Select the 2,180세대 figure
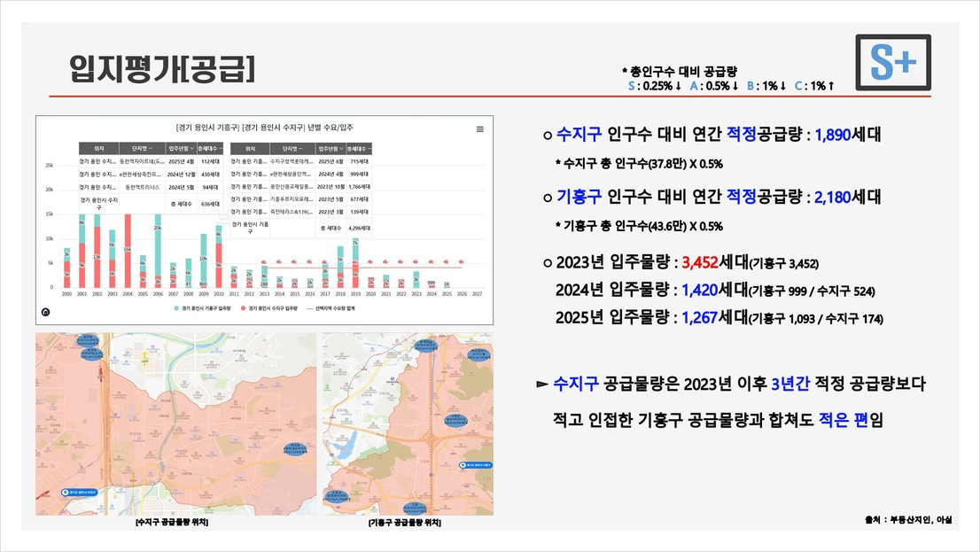Screen dimensions: 980x552 847,197
